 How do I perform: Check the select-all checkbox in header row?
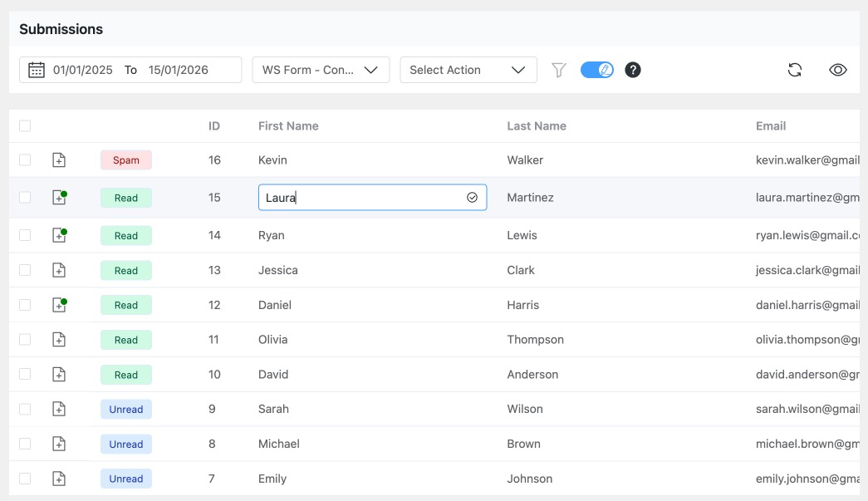coord(25,125)
